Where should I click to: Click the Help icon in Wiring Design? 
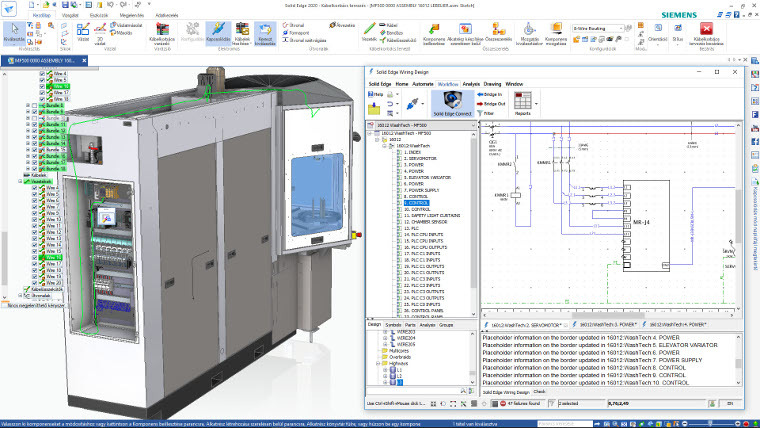click(376, 95)
